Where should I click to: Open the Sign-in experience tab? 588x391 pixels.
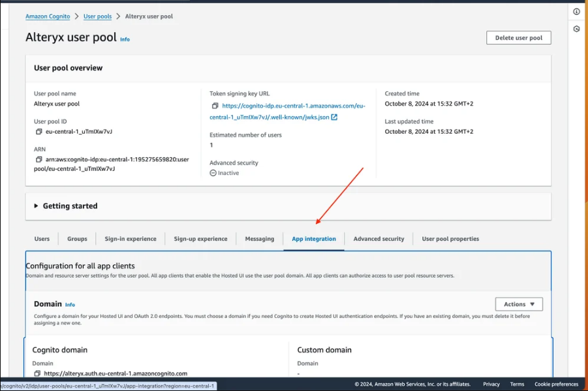131,239
